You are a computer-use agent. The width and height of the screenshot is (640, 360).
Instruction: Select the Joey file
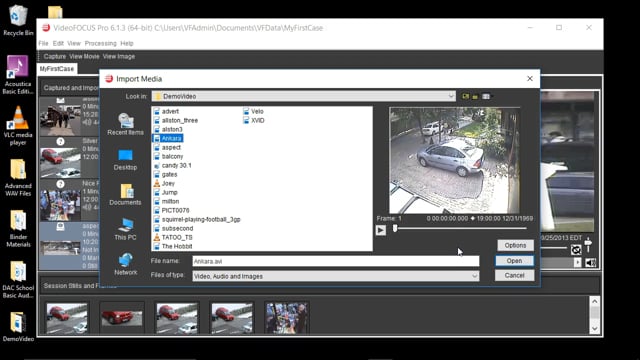pyautogui.click(x=164, y=183)
